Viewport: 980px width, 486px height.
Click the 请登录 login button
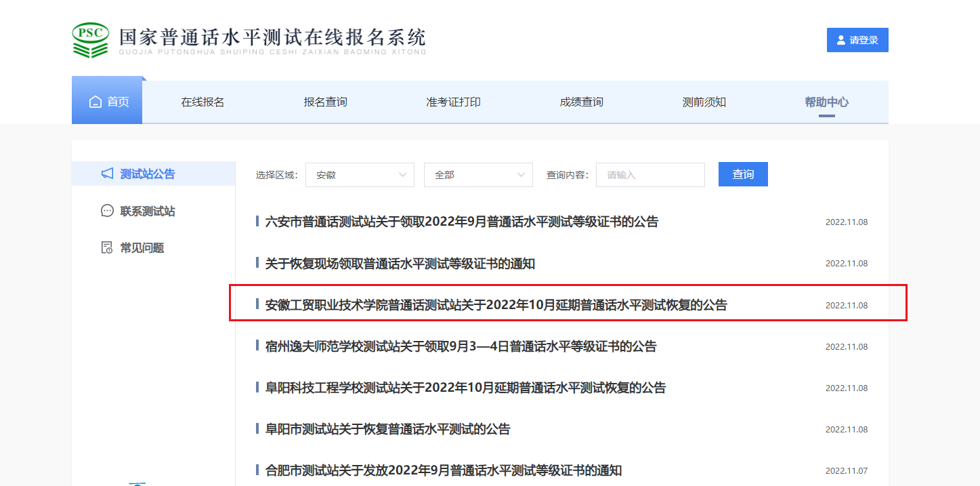coord(857,40)
